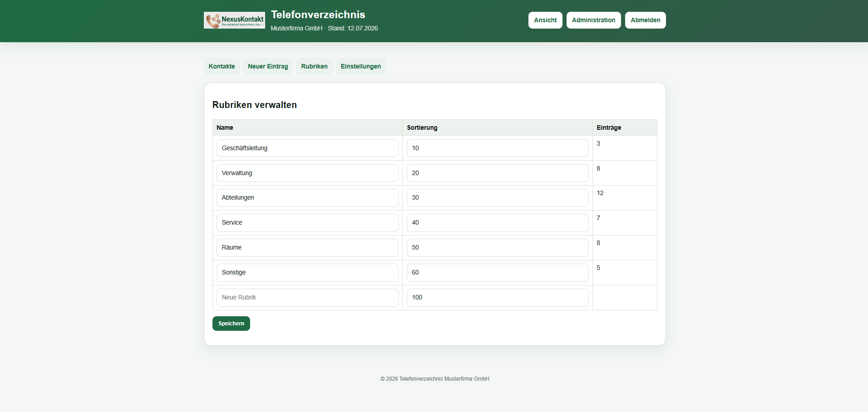Focus the Sonstige name field
The width and height of the screenshot is (868, 412).
coord(307,273)
